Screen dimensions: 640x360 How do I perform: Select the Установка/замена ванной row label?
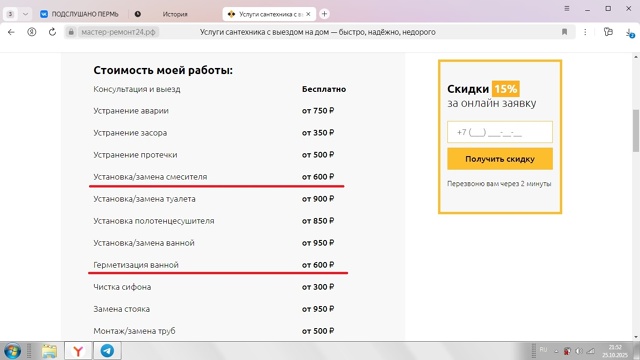144,243
